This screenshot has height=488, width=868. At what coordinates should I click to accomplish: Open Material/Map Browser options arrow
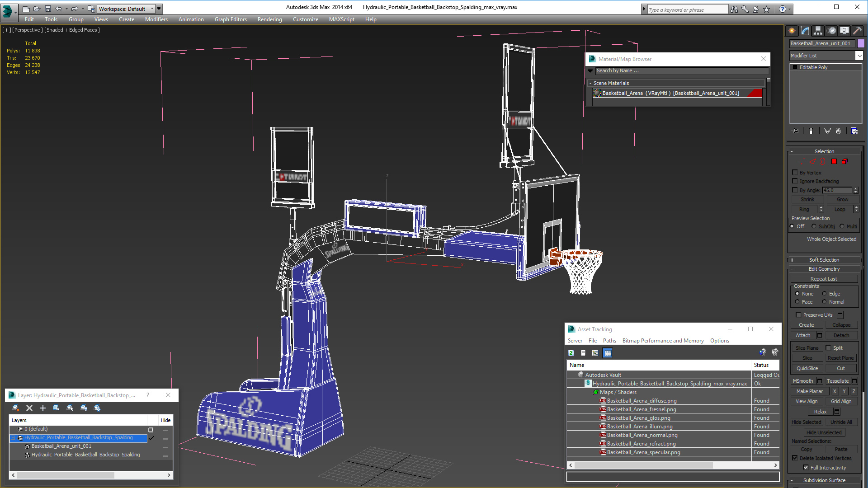click(590, 71)
